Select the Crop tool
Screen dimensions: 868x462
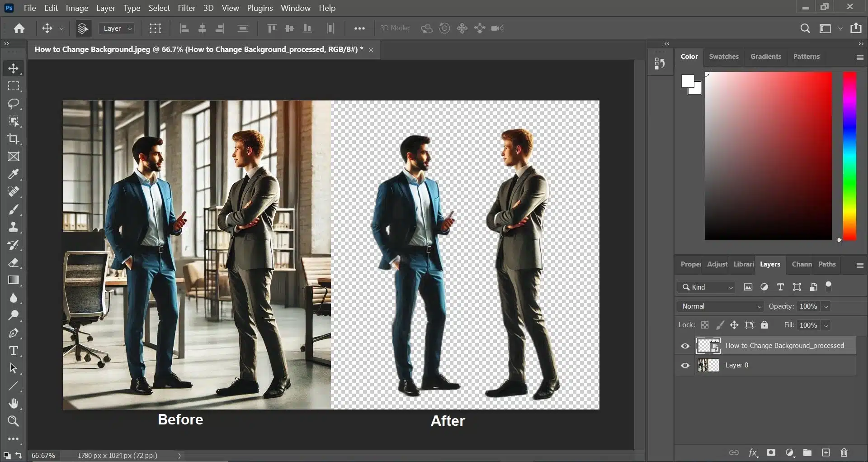click(x=14, y=139)
